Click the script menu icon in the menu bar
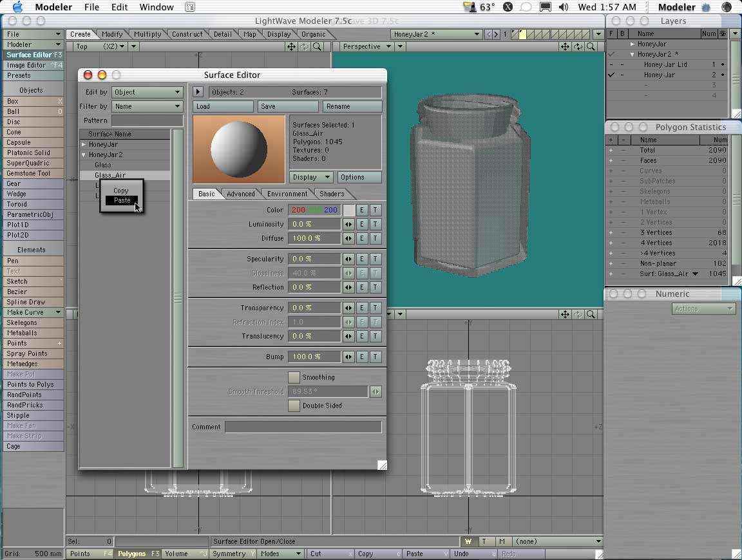The image size is (742, 560). pyautogui.click(x=190, y=7)
